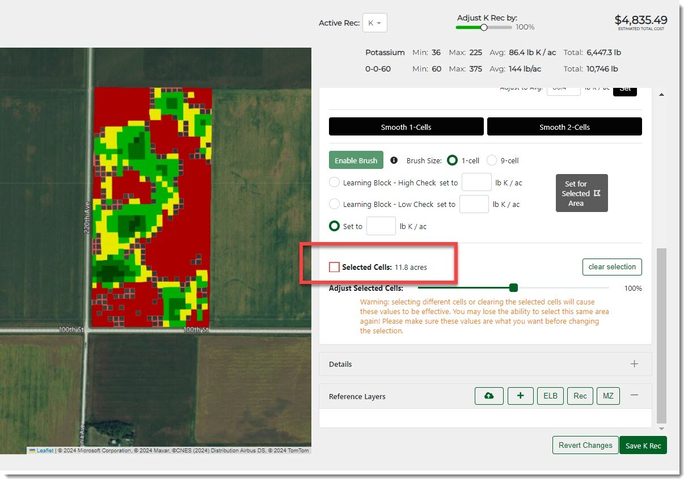Tick the Selected Cells checkbox
The height and width of the screenshot is (483, 688).
[x=335, y=268]
